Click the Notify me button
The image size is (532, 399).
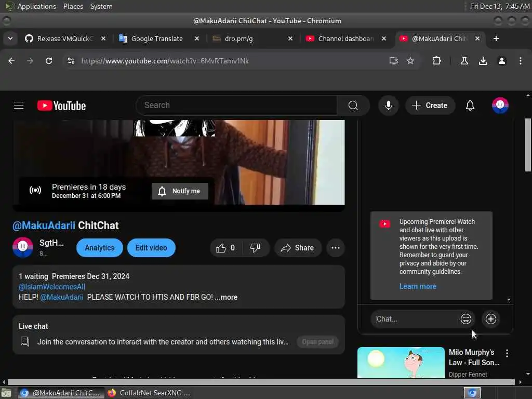pyautogui.click(x=180, y=191)
